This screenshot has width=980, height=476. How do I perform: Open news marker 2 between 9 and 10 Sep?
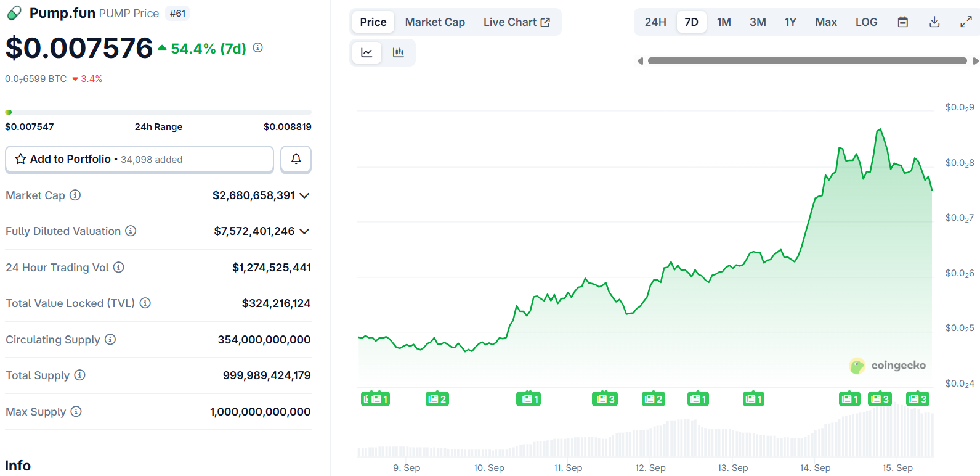pyautogui.click(x=437, y=399)
